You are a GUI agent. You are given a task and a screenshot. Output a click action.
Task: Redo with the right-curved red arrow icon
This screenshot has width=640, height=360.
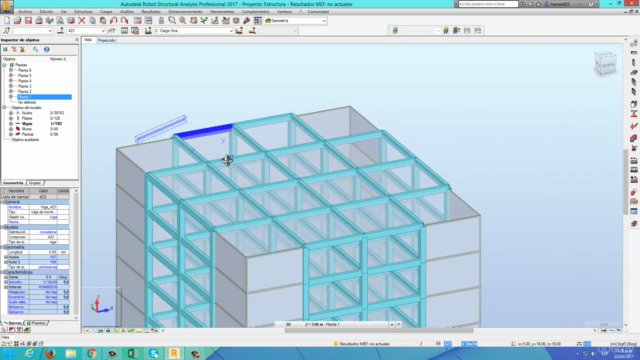tap(124, 20)
